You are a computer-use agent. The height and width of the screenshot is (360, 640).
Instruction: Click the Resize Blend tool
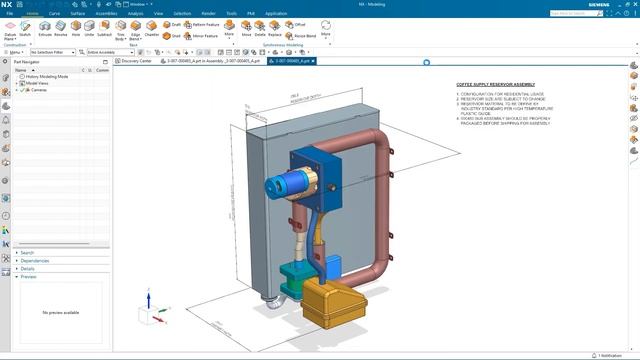coord(301,36)
